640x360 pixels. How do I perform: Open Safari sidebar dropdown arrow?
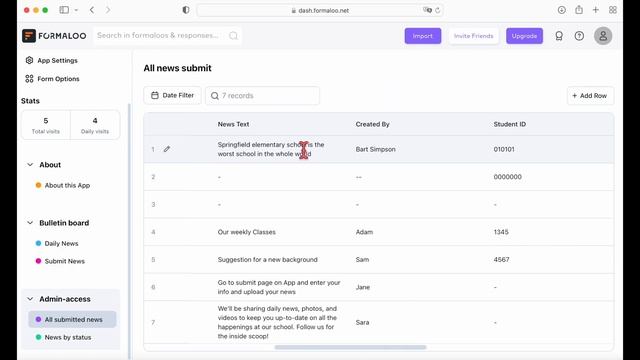coord(76,10)
